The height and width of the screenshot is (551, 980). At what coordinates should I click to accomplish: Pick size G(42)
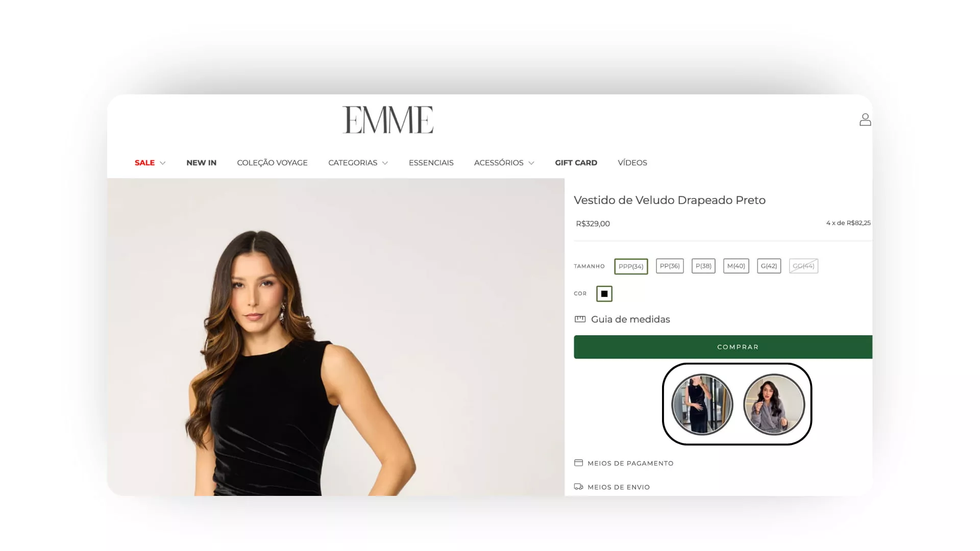pos(769,266)
